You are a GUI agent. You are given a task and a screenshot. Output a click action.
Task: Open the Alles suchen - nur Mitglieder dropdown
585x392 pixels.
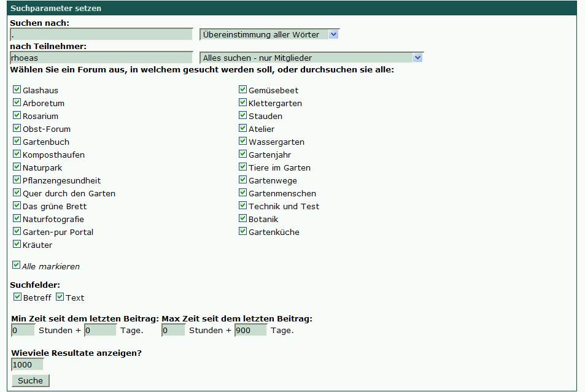click(311, 58)
